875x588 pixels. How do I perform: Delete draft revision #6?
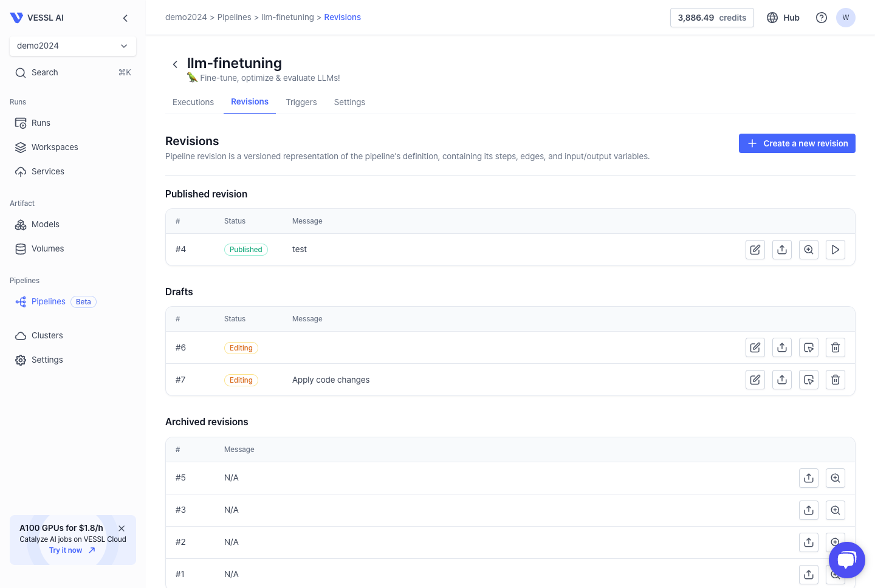[836, 347]
